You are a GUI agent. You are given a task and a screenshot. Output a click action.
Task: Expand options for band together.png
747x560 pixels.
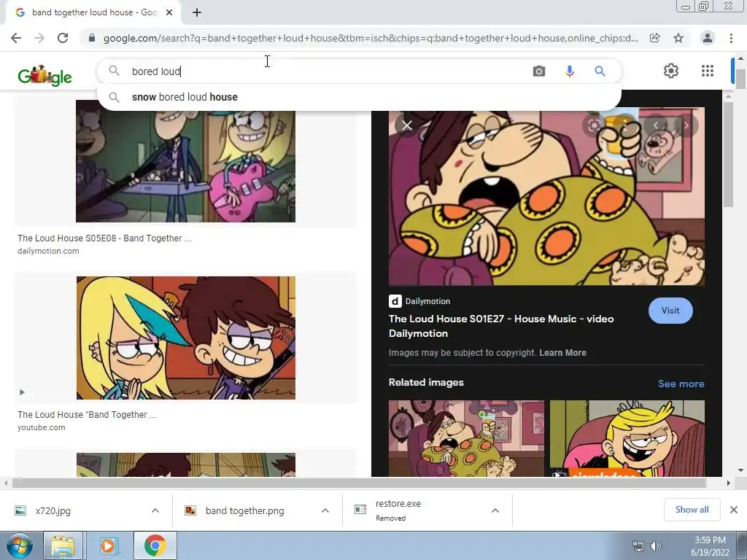[325, 510]
